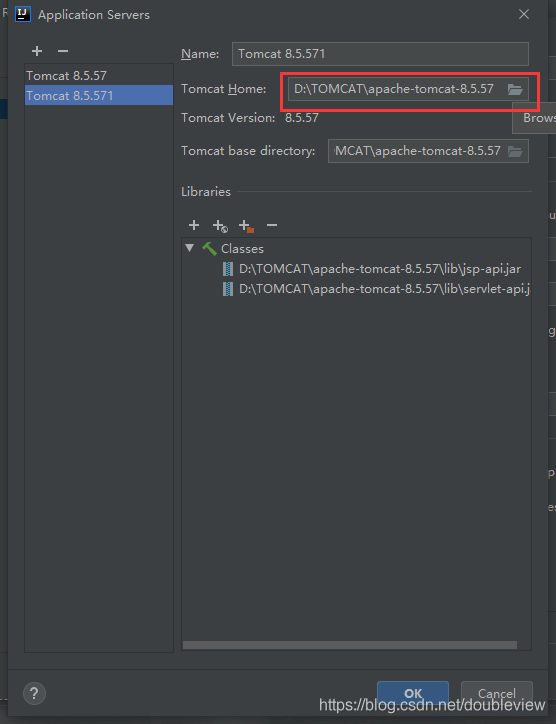The image size is (556, 724).
Task: Select the servlet-api.jar library entry
Action: [x=376, y=289]
